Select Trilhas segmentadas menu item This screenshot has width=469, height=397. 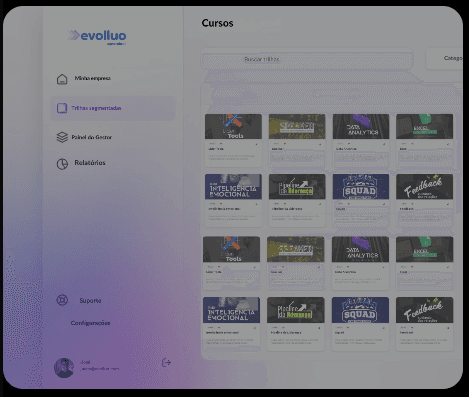[x=113, y=108]
